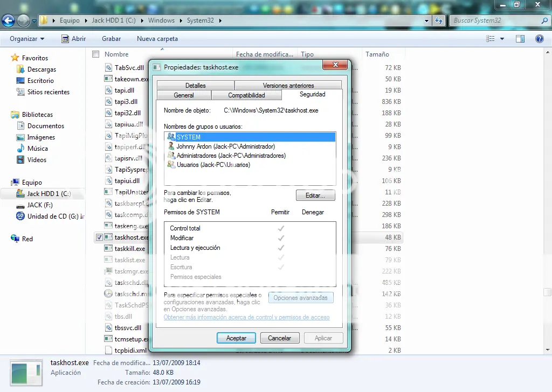Sort by the Nombre column header

116,54
